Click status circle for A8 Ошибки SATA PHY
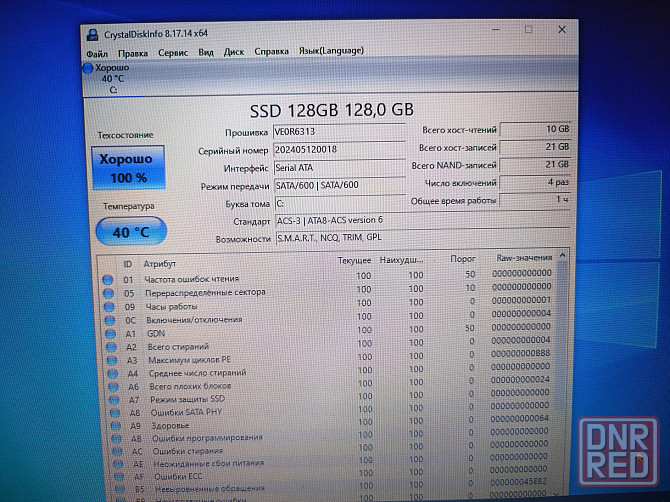The height and width of the screenshot is (502, 670). coord(115,413)
